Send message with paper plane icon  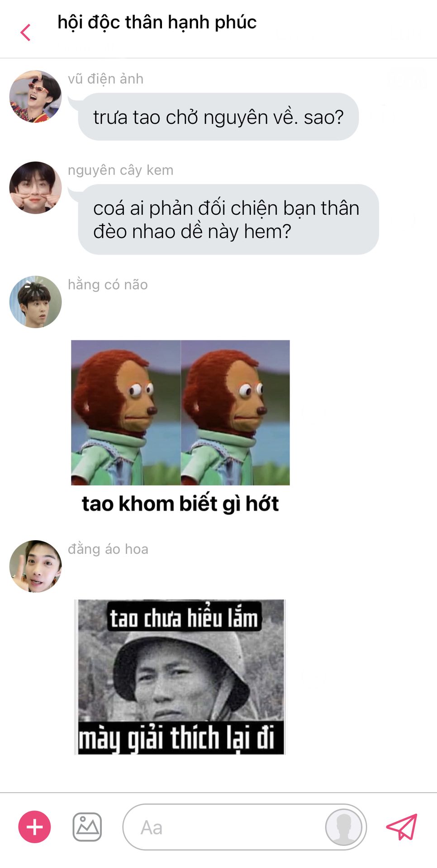(x=402, y=827)
